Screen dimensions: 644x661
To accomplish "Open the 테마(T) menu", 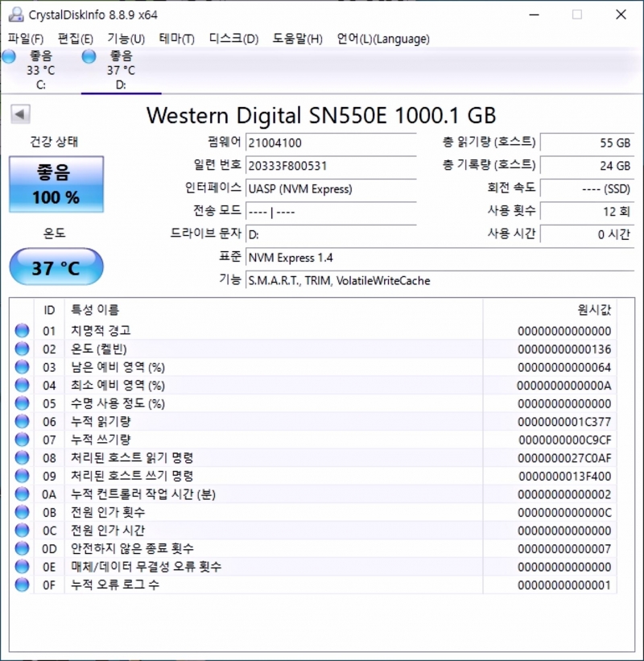I will tap(176, 39).
